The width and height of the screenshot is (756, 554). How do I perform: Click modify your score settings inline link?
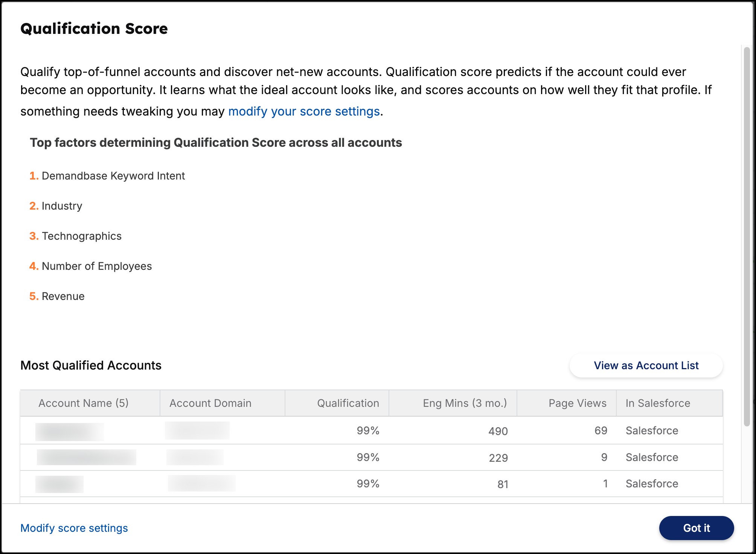click(x=304, y=111)
